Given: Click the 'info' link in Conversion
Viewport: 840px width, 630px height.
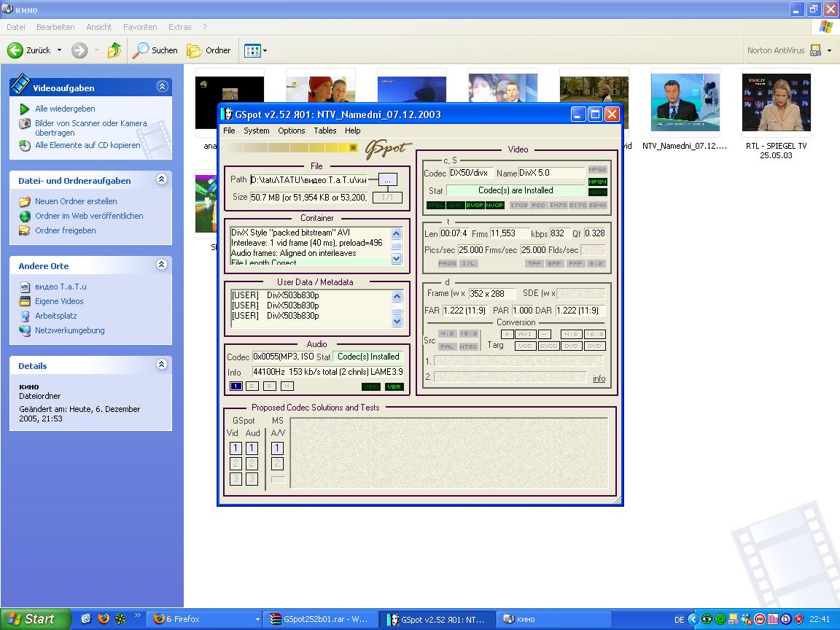Looking at the screenshot, I should [x=599, y=378].
